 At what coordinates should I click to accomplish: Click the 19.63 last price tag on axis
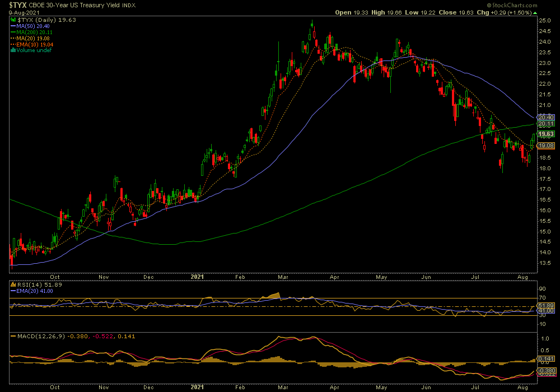tap(545, 134)
